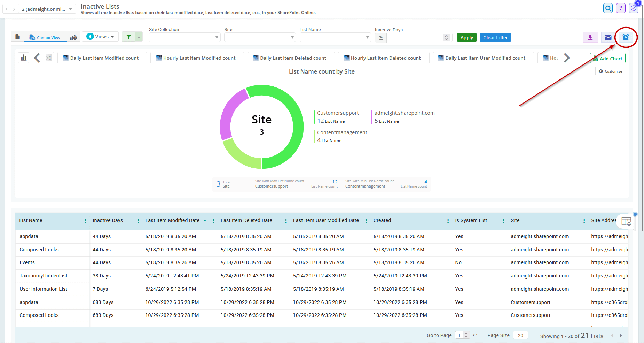Open the Site Collection dropdown
Screen dimensions: 644x343
184,37
